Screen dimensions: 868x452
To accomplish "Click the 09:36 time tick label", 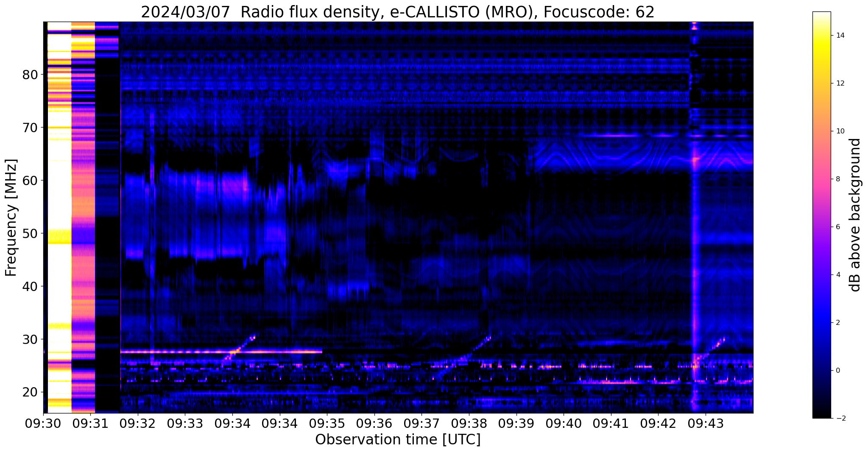I will pyautogui.click(x=374, y=423).
